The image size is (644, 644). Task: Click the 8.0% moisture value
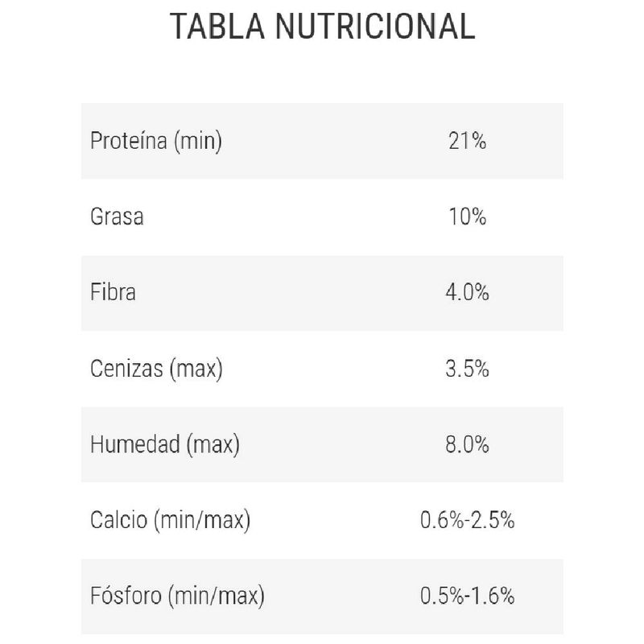[x=467, y=443]
